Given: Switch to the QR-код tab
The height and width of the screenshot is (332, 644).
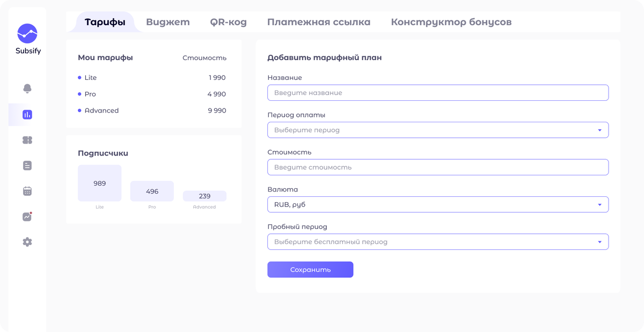Looking at the screenshot, I should coord(228,23).
